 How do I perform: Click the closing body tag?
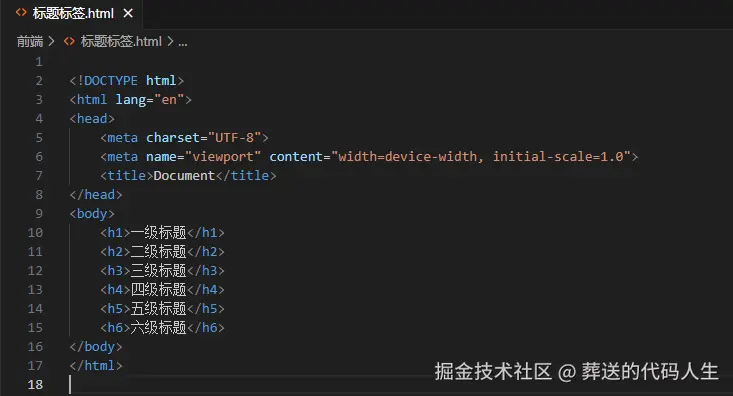[96, 346]
